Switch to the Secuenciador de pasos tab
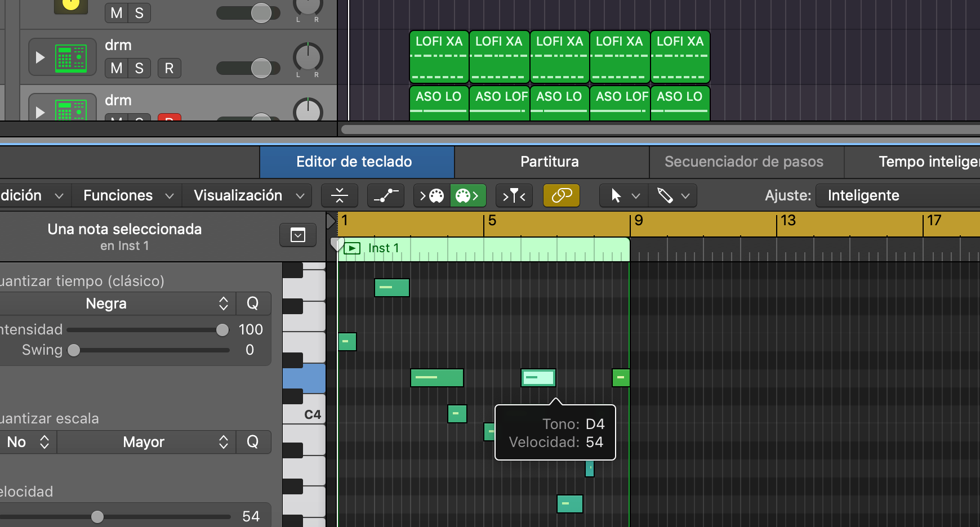 (746, 162)
